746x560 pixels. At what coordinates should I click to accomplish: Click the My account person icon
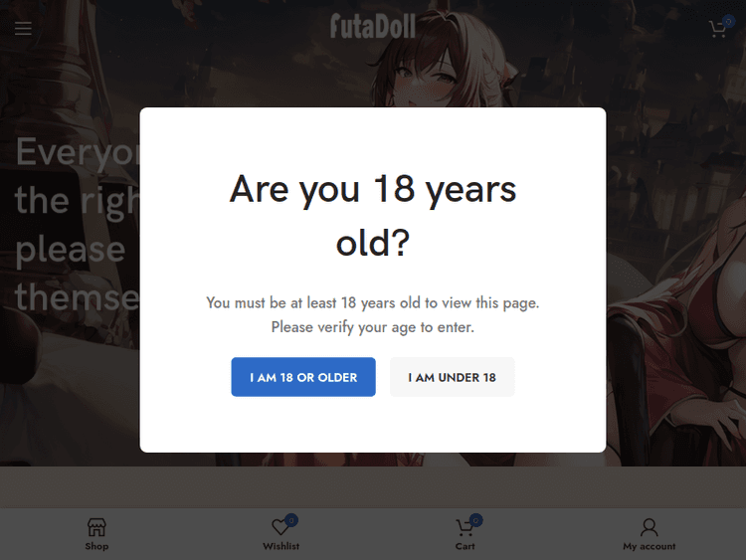(x=649, y=527)
